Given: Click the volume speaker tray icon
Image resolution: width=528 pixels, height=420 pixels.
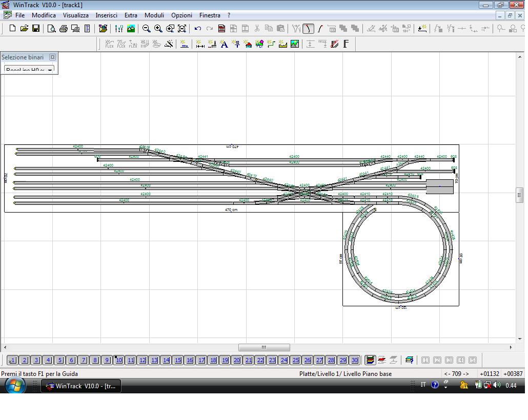Looking at the screenshot, I should click(496, 385).
